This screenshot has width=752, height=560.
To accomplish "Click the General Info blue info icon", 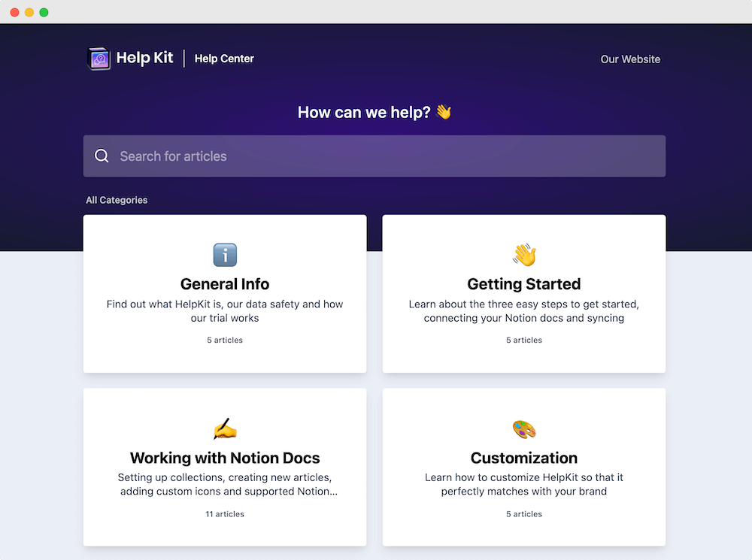I will [x=225, y=255].
